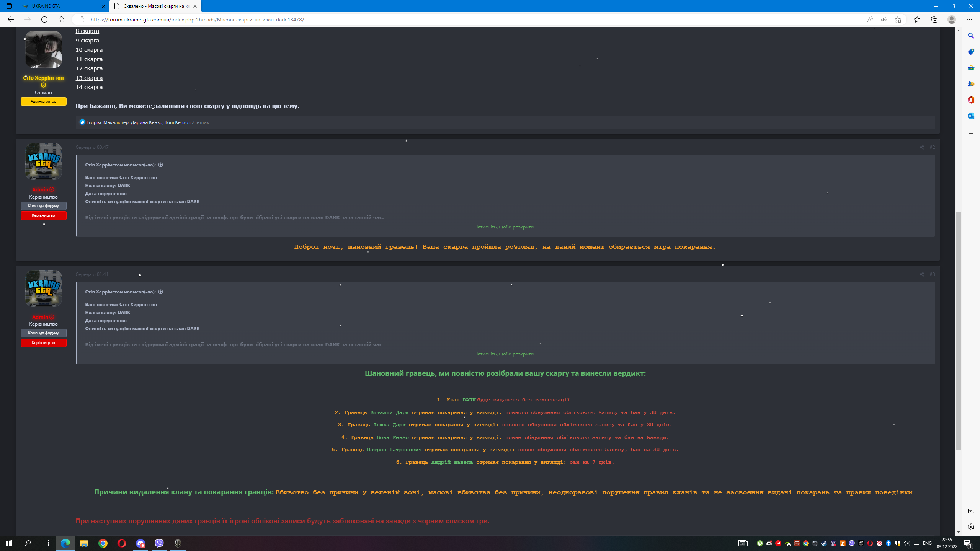The image size is (980, 551).
Task: Add this page to favorites
Action: tap(898, 20)
